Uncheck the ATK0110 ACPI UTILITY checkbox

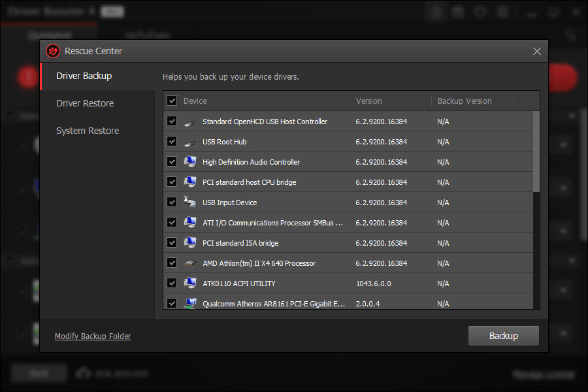172,283
